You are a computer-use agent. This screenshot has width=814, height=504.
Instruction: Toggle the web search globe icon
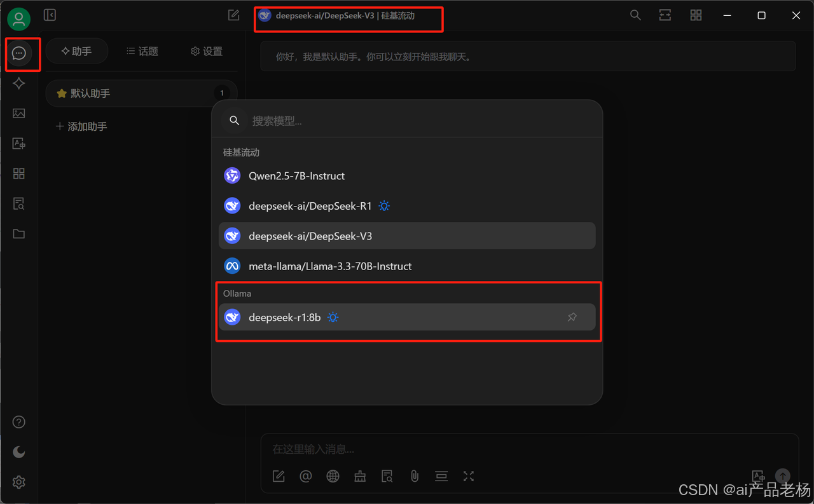tap(333, 476)
